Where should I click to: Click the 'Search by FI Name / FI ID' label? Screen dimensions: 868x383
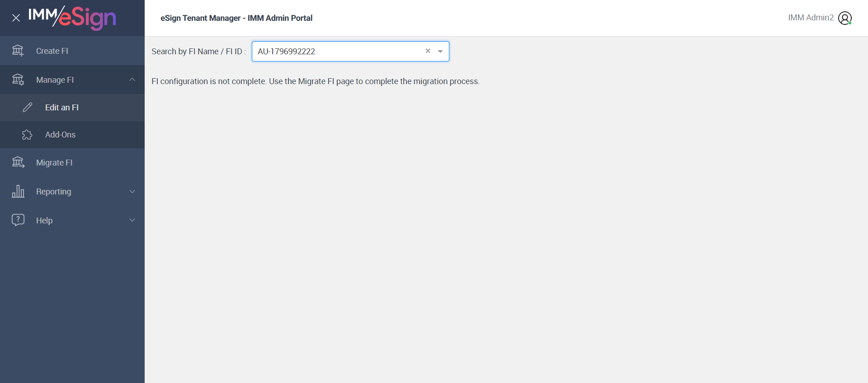[198, 52]
